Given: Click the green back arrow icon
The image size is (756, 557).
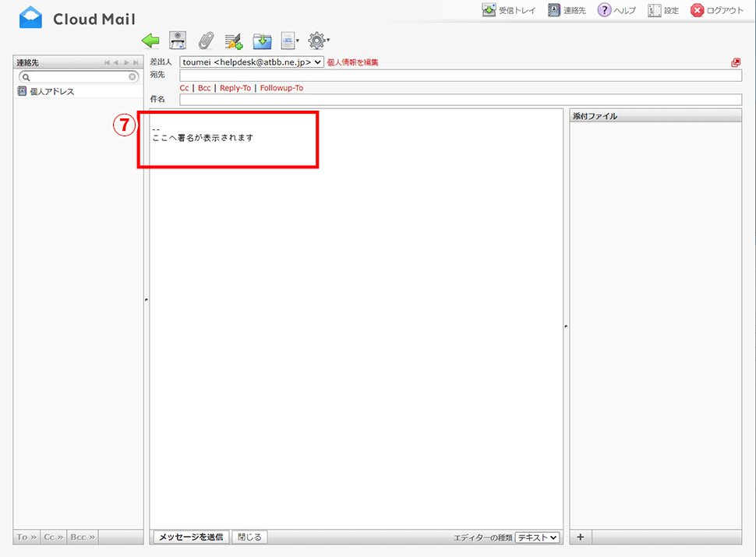Looking at the screenshot, I should coord(150,41).
